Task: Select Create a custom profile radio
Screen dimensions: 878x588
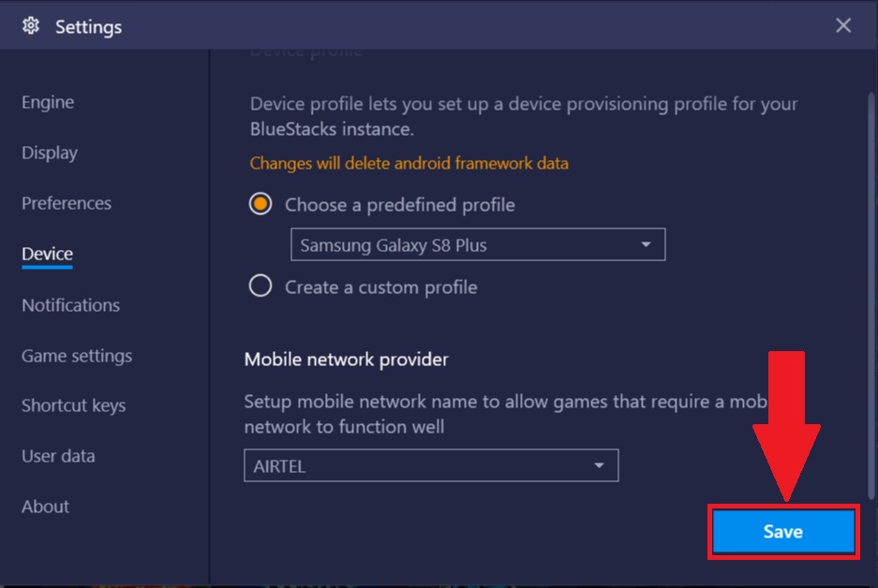Action: click(x=260, y=286)
